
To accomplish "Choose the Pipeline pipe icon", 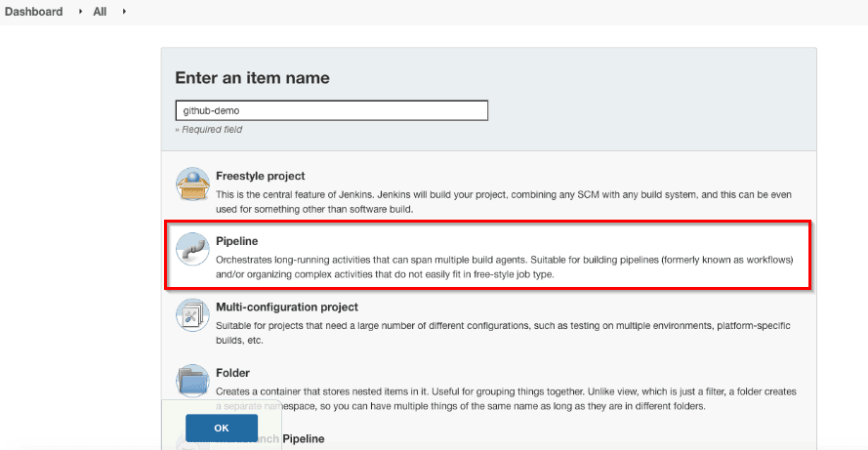I will [x=192, y=249].
